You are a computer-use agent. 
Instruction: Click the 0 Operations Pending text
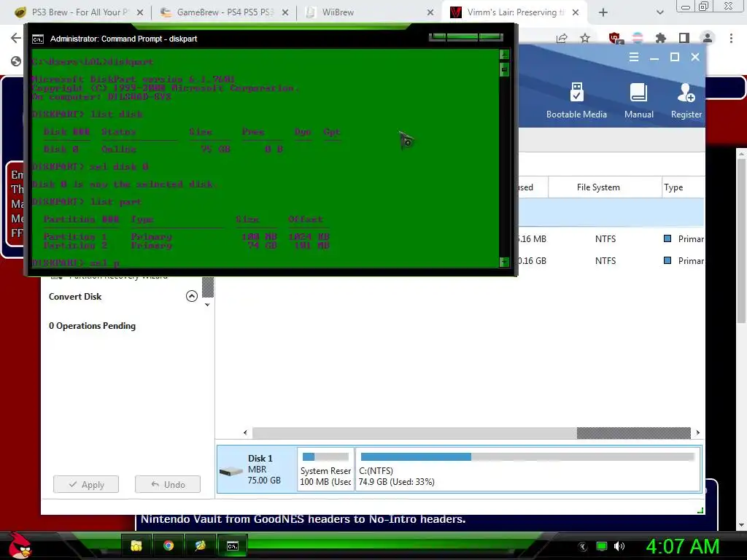(x=92, y=326)
